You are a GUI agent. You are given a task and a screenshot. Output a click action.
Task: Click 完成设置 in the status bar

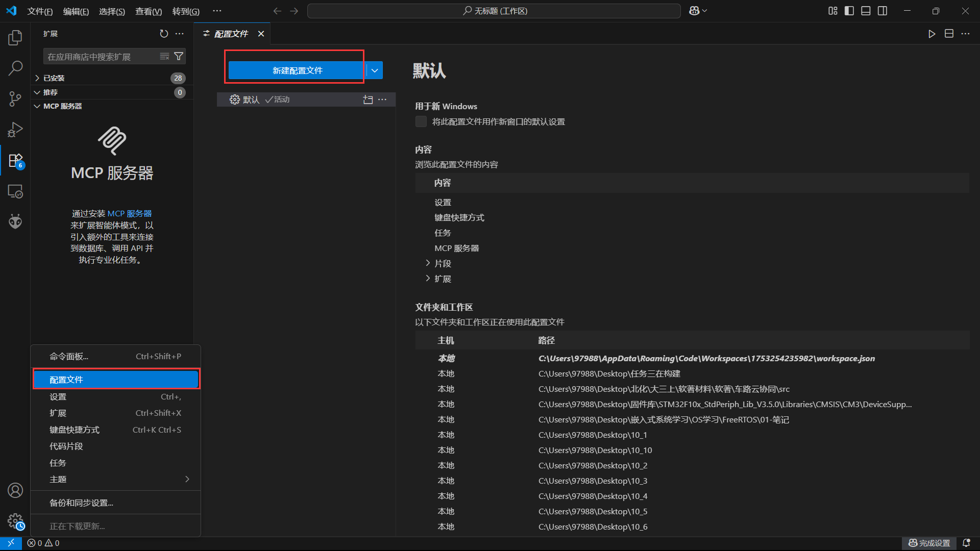[929, 543]
